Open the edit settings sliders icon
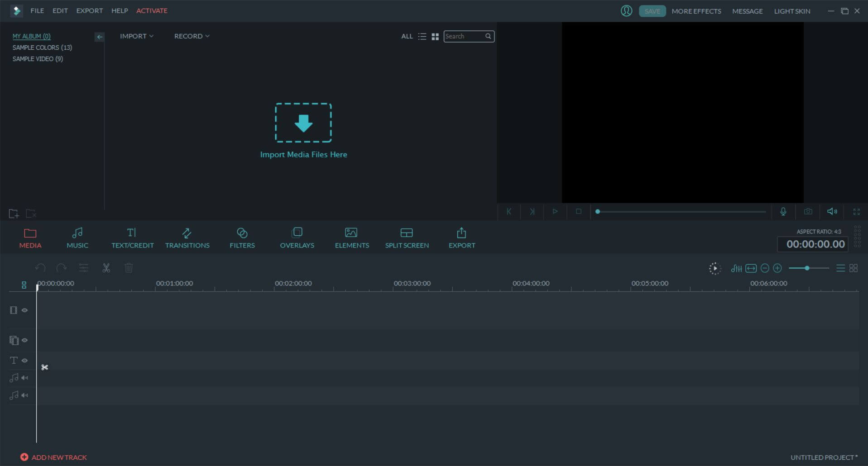868x466 pixels. click(x=83, y=268)
